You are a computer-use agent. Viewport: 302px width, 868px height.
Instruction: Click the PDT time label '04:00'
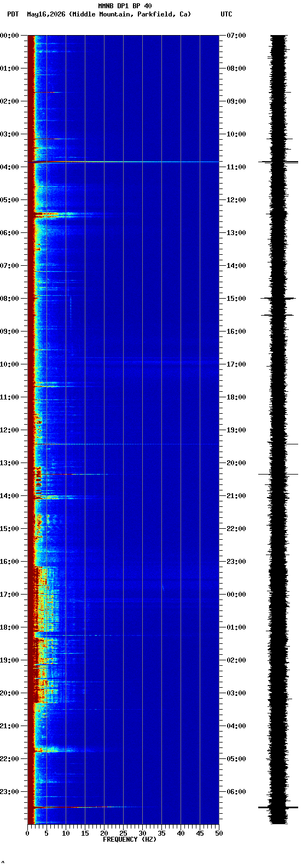click(9, 167)
